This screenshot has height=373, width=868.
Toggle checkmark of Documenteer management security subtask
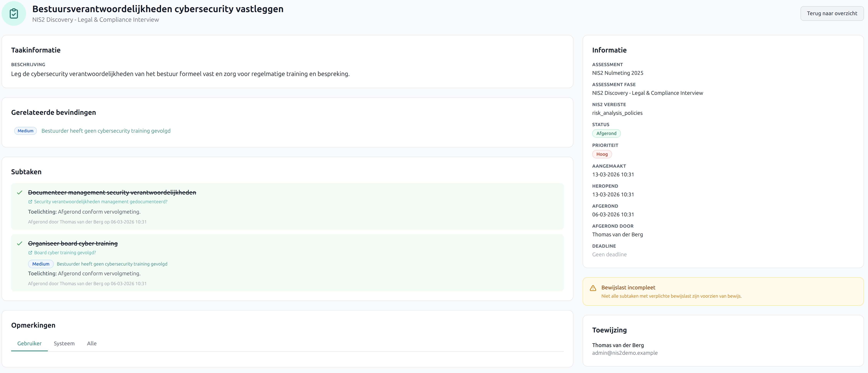point(20,193)
